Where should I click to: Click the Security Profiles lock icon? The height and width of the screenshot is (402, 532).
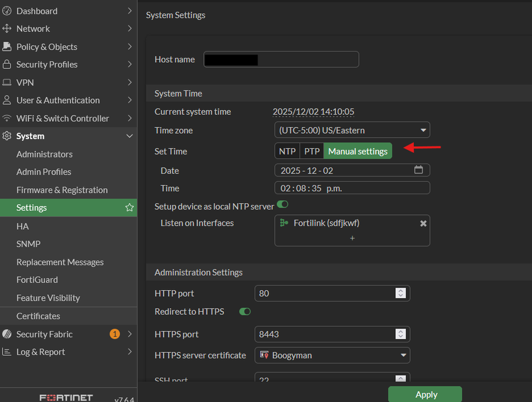click(7, 65)
